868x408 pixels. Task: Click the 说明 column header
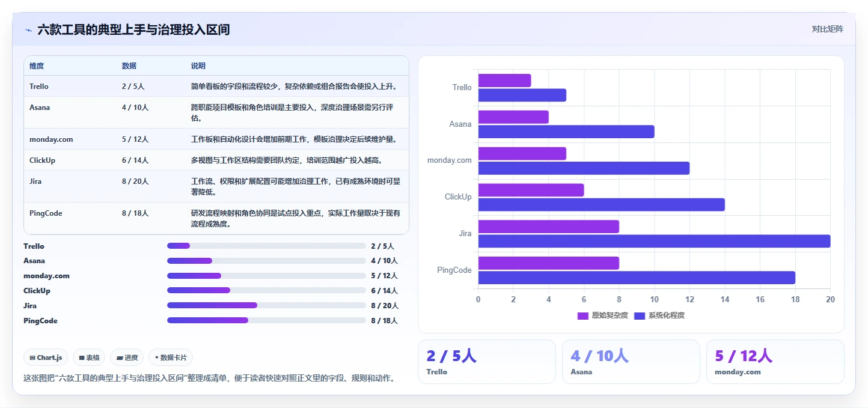[x=198, y=65]
